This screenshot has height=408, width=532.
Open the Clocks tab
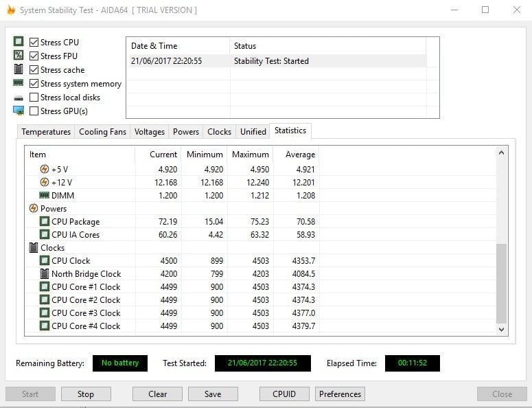coord(219,132)
